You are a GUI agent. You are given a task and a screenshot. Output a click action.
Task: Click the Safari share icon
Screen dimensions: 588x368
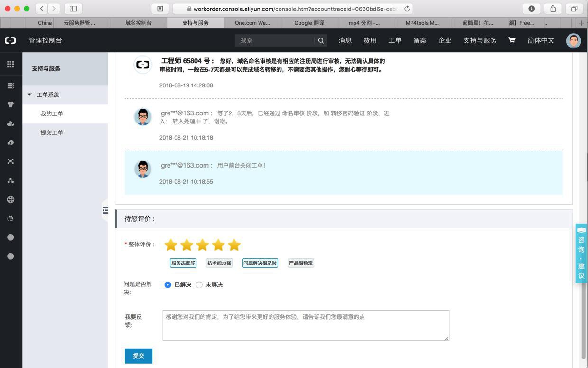tap(553, 9)
